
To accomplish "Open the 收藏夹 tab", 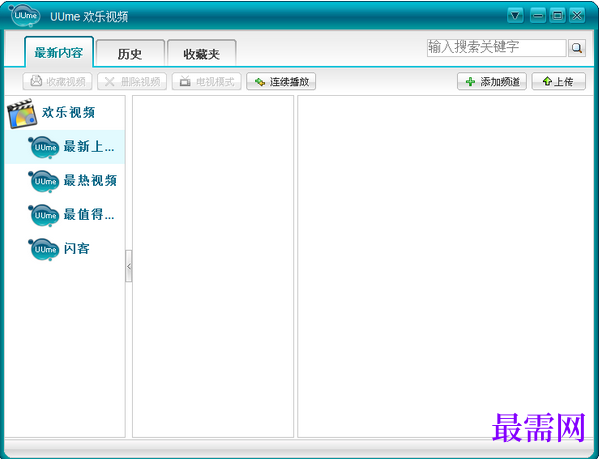I will (201, 53).
